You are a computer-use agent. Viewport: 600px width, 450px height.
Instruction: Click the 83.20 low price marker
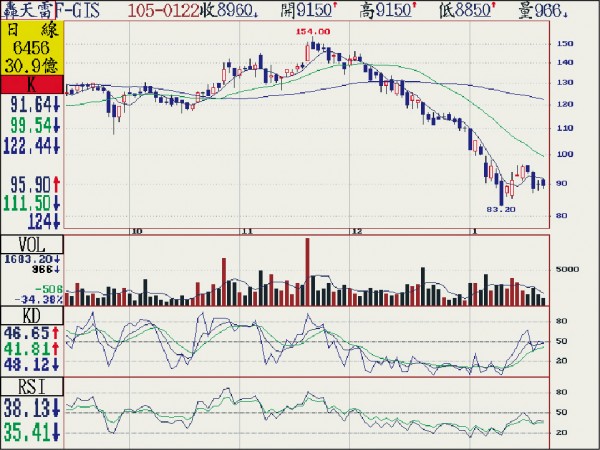(x=500, y=210)
